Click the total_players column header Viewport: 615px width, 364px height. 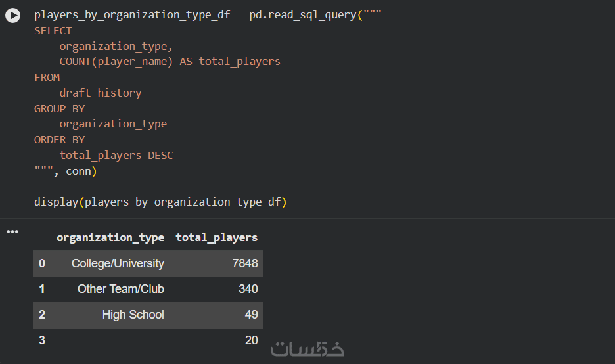pyautogui.click(x=217, y=238)
